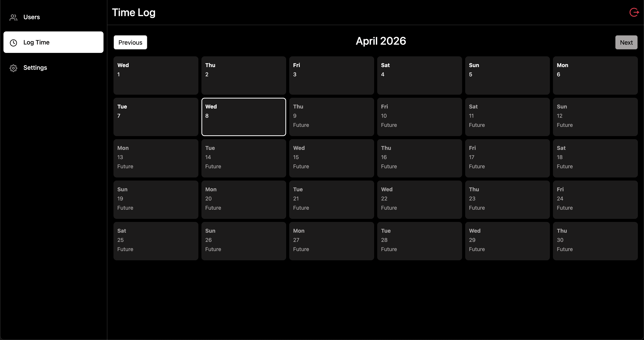The height and width of the screenshot is (340, 644).
Task: Click the Next month button
Action: [626, 43]
